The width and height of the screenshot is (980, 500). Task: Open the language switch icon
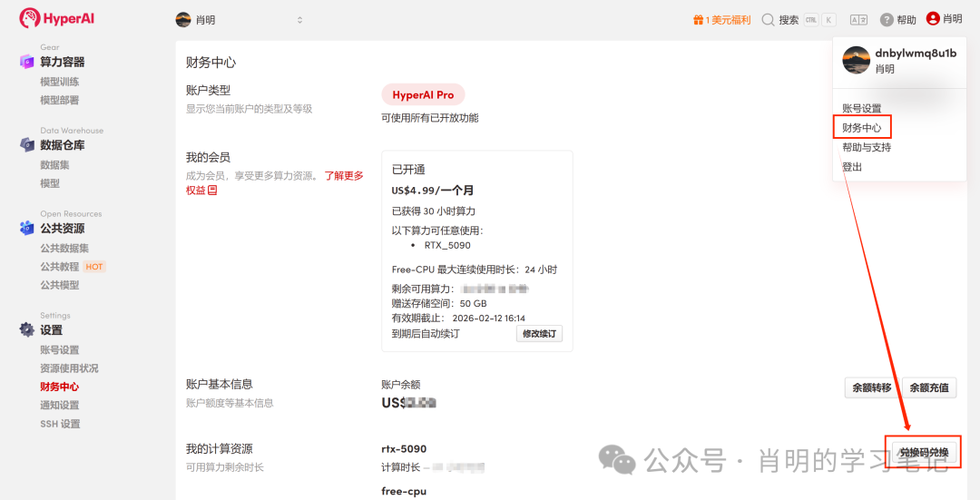click(x=857, y=19)
